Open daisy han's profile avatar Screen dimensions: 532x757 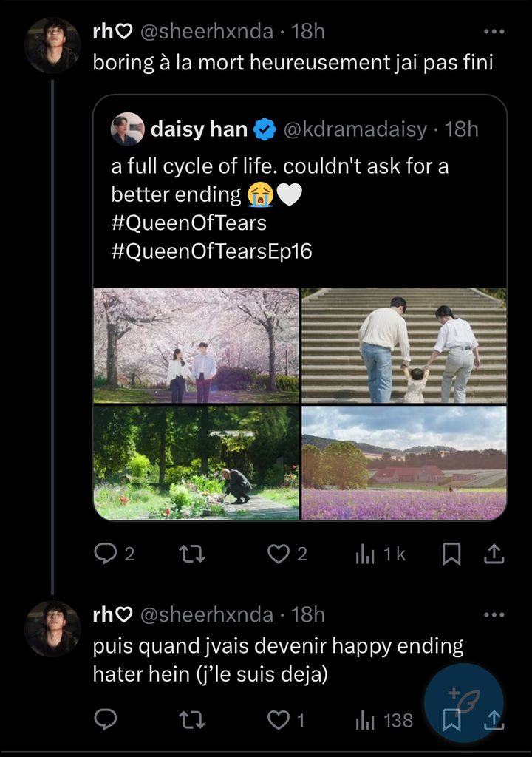click(127, 129)
